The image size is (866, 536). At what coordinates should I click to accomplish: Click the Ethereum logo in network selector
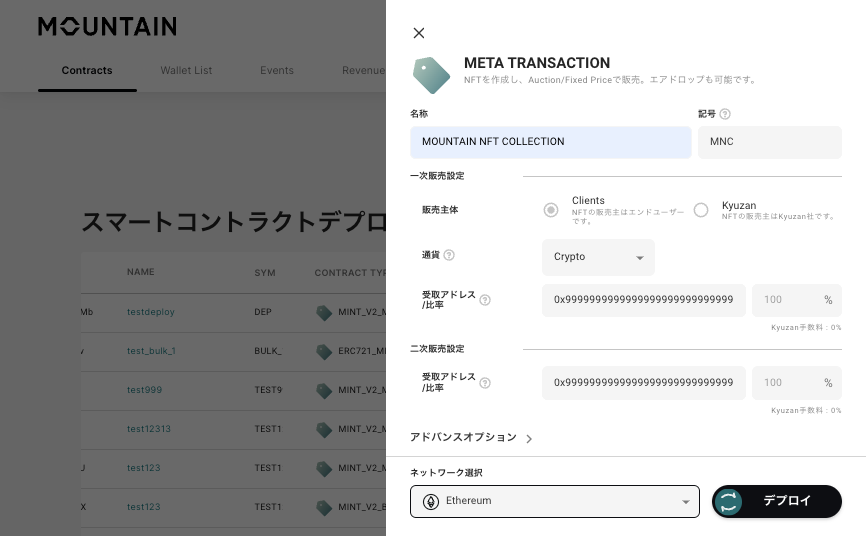[431, 501]
